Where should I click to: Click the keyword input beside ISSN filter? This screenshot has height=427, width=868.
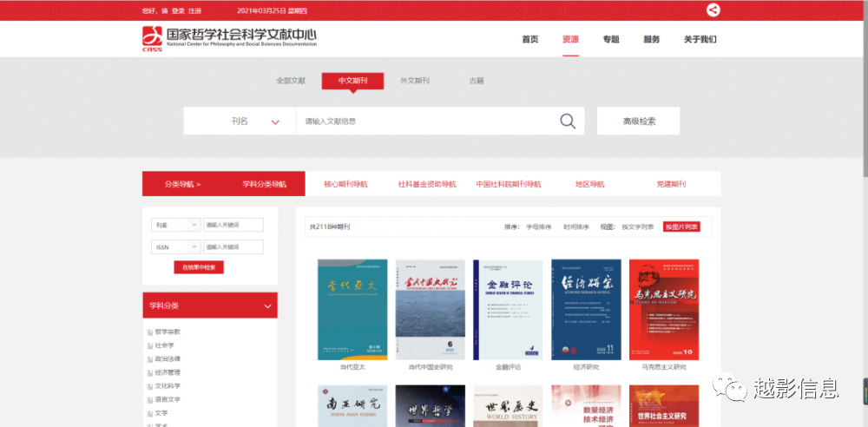click(233, 247)
